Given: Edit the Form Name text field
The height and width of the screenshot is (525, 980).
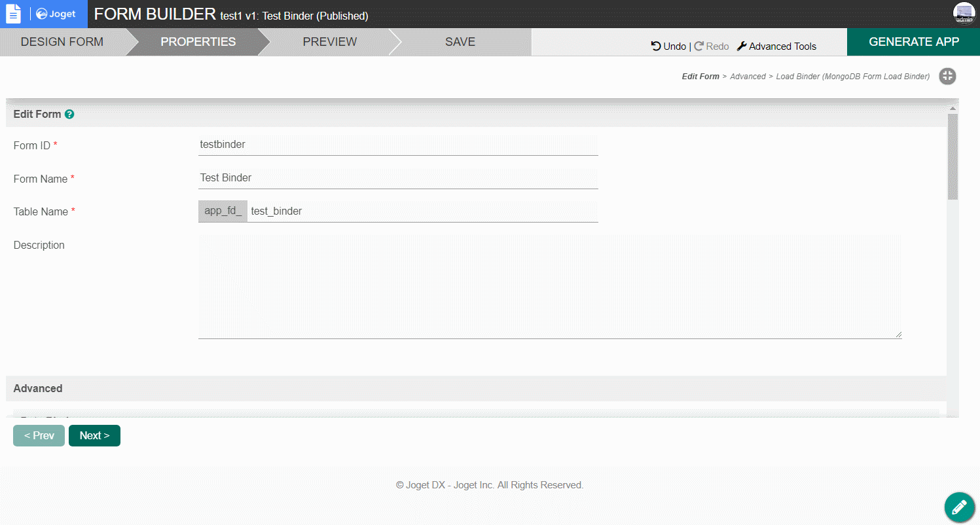Looking at the screenshot, I should (x=398, y=178).
